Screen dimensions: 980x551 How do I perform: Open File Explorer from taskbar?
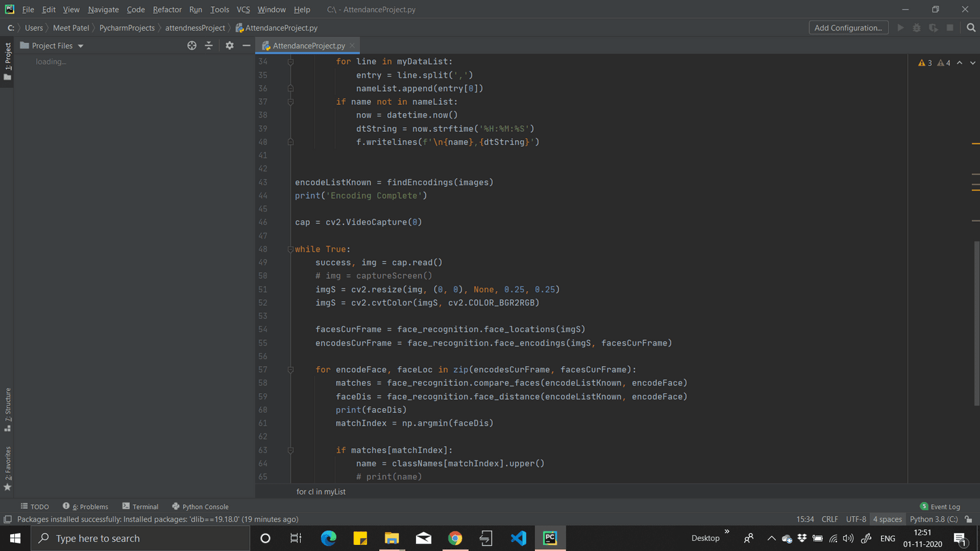click(x=392, y=538)
